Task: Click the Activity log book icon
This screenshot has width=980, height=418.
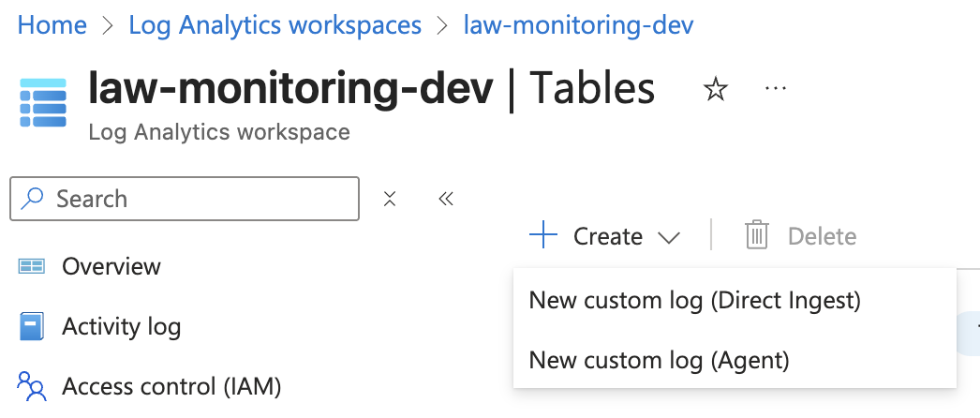Action: (x=31, y=327)
